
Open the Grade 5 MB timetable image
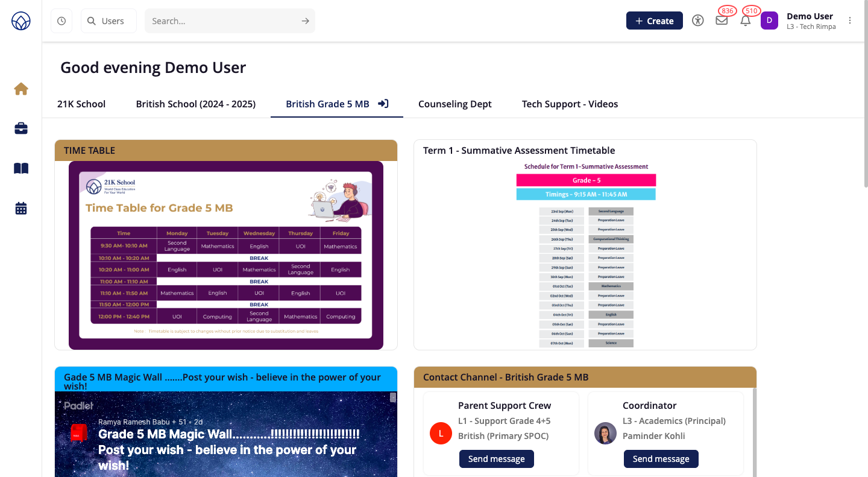point(226,254)
